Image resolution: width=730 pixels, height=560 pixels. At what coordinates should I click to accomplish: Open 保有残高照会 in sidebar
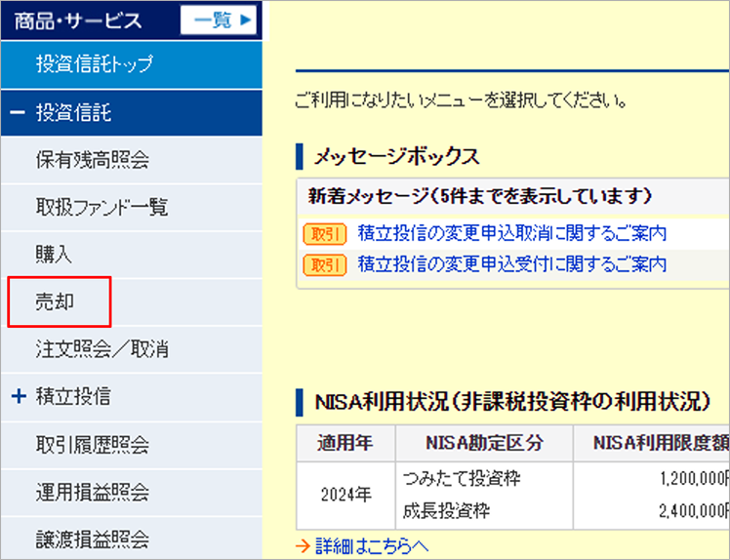[92, 159]
